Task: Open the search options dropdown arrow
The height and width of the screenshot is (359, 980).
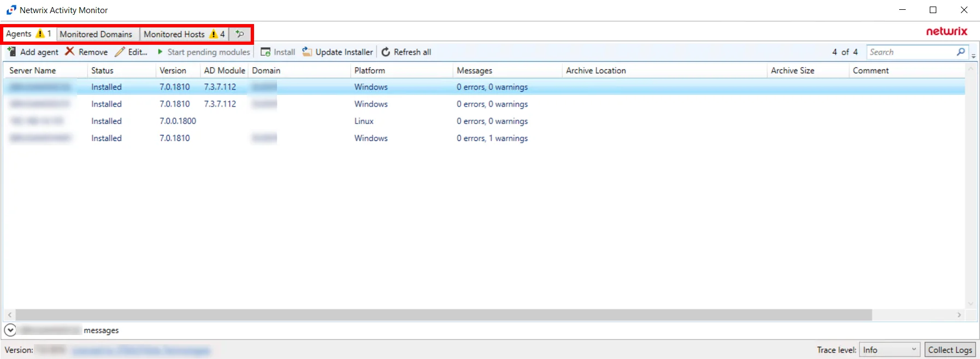Action: pos(973,55)
